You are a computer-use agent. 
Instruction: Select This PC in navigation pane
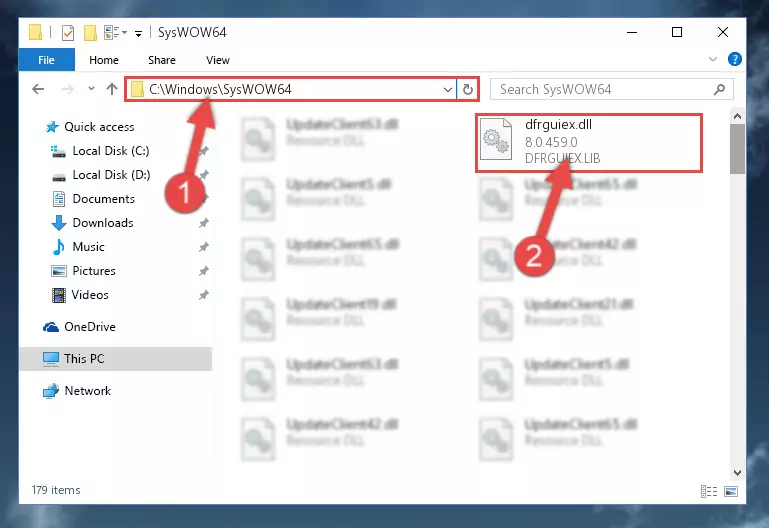(x=116, y=359)
